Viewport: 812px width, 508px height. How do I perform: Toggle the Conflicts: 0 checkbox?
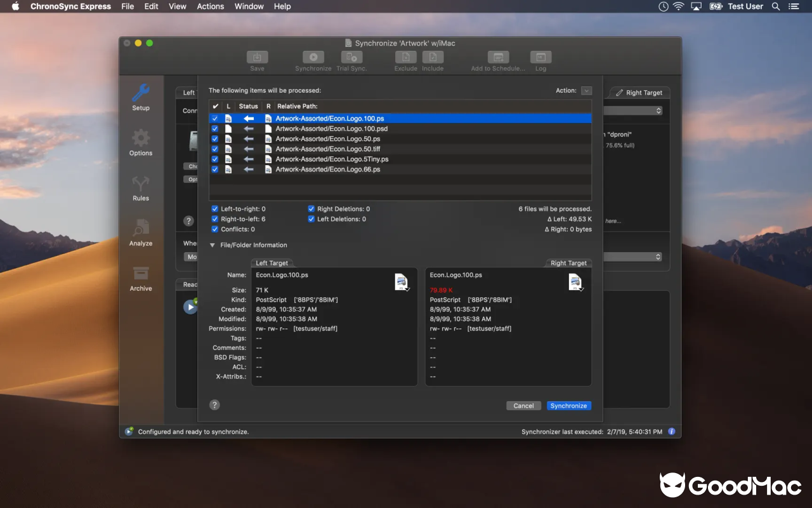(x=214, y=229)
